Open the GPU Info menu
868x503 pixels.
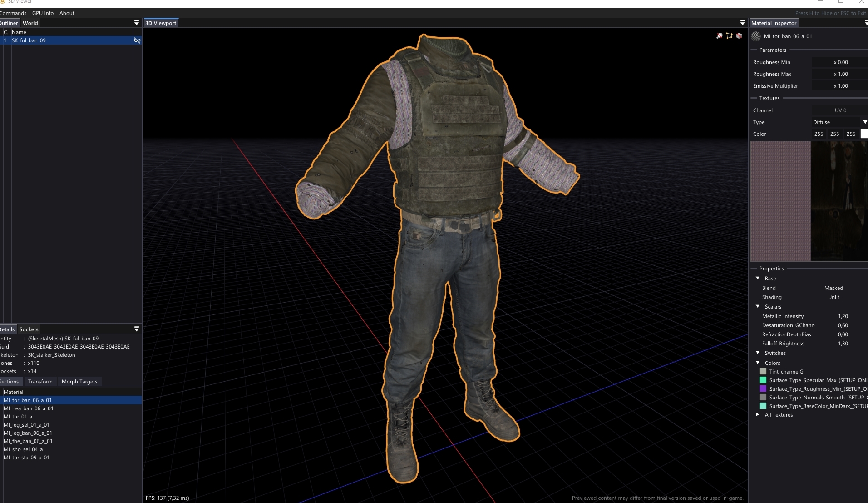(x=43, y=13)
